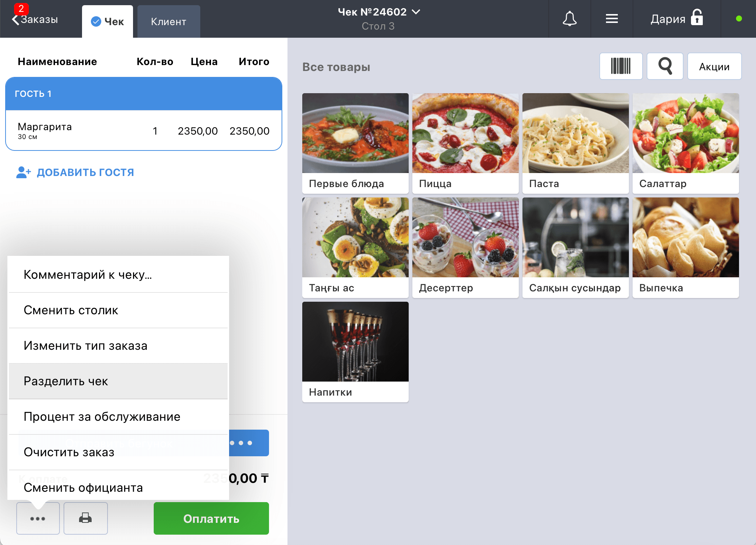Switch to the Чек tab

pyautogui.click(x=108, y=21)
